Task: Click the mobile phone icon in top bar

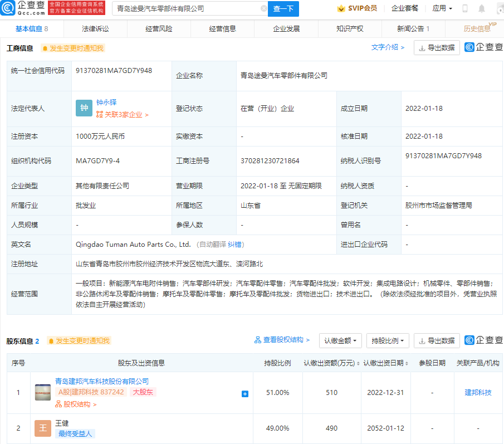Action: [x=464, y=8]
